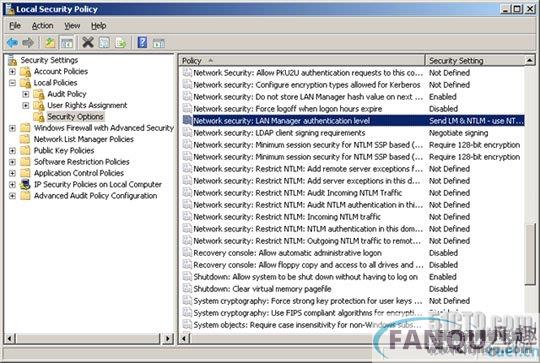Viewport: 540px width, 363px height.
Task: Click tree pane horizontal scroll left arrow
Action: pos(10,339)
